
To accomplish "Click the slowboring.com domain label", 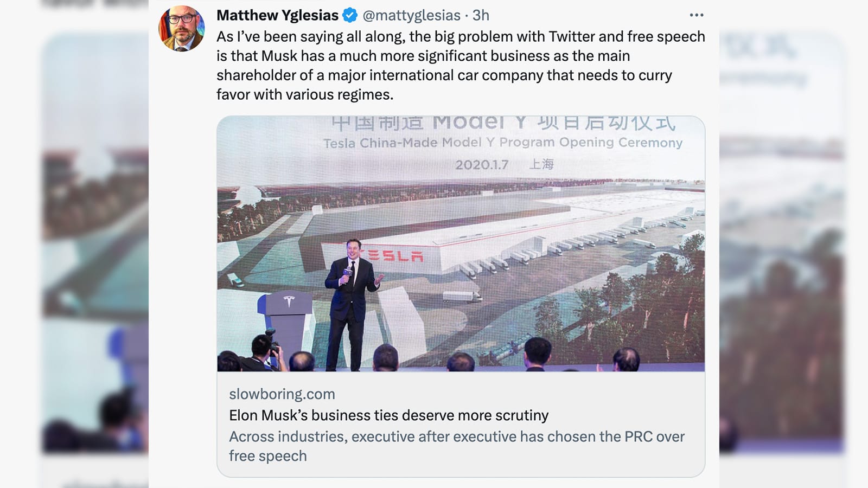I will coord(282,394).
